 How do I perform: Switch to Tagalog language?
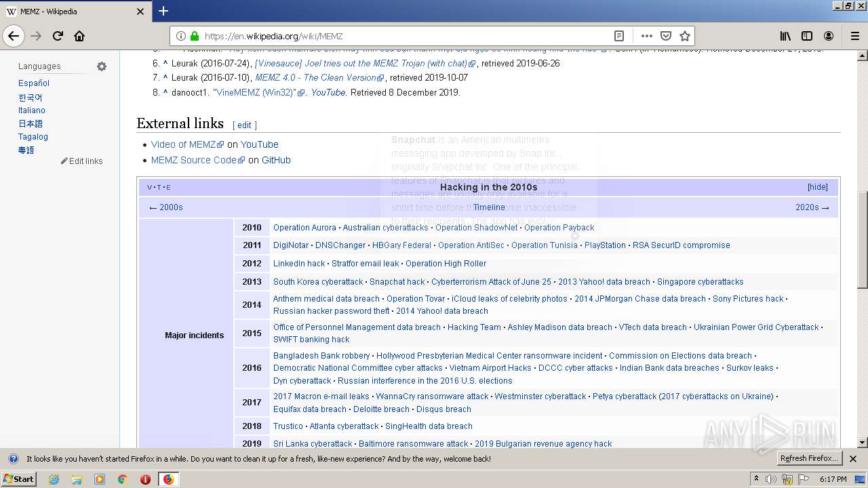pyautogui.click(x=33, y=136)
